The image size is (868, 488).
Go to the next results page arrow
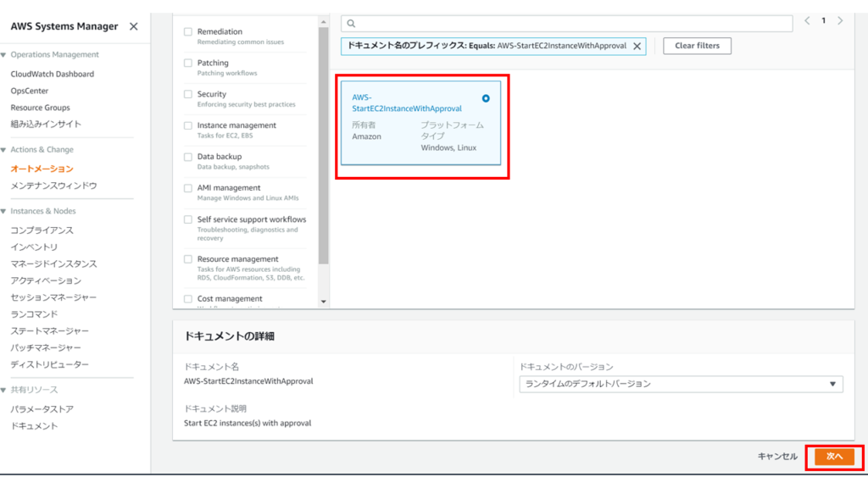[x=840, y=20]
